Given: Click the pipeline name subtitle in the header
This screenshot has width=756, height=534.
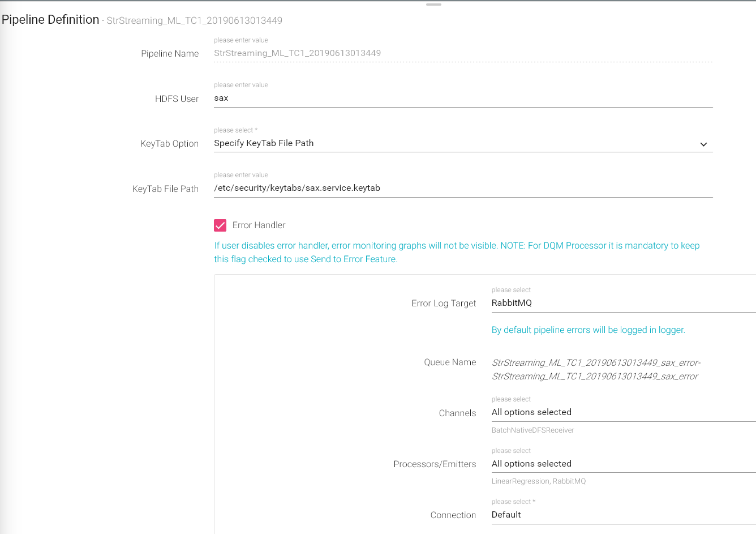Looking at the screenshot, I should click(195, 21).
